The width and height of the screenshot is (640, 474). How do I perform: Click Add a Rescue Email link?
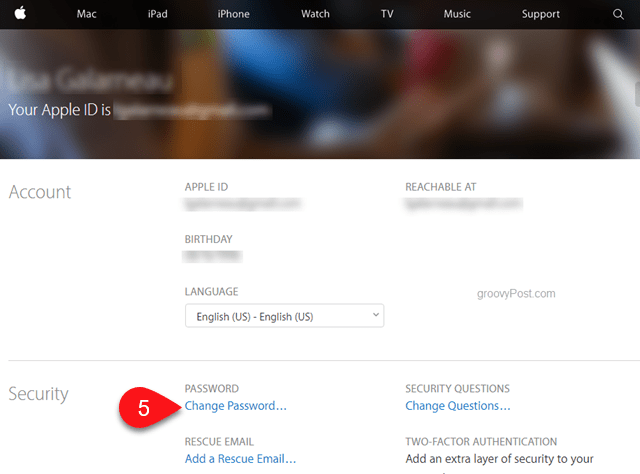[240, 459]
